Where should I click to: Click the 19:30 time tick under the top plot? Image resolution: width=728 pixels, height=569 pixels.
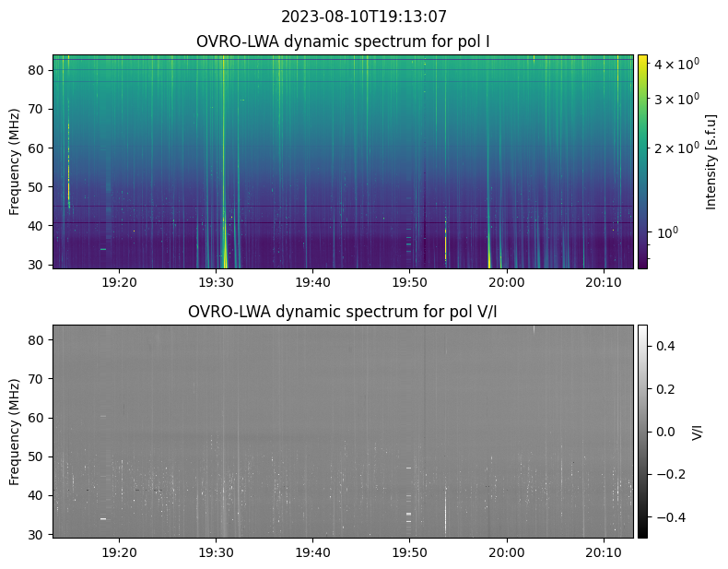pos(216,282)
